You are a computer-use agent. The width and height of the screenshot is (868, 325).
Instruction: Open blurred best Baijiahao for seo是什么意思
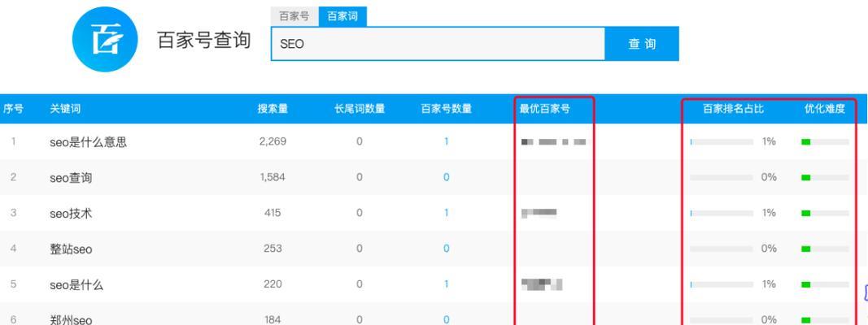pos(553,142)
